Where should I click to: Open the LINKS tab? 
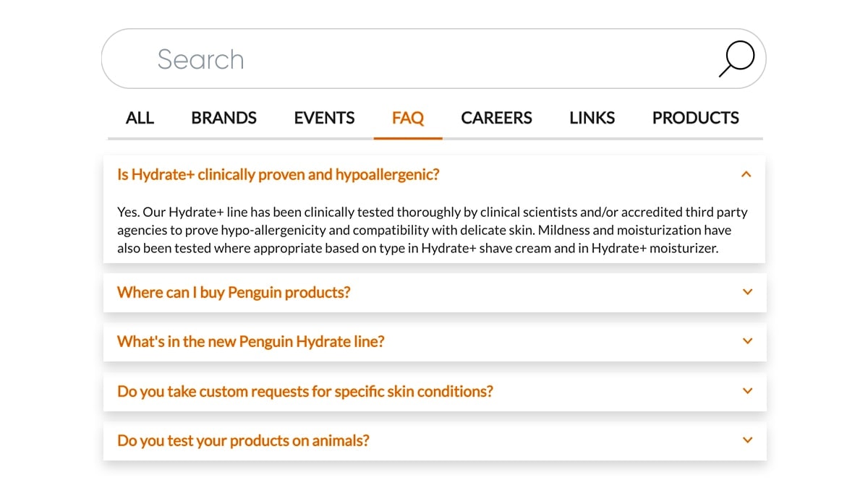592,118
